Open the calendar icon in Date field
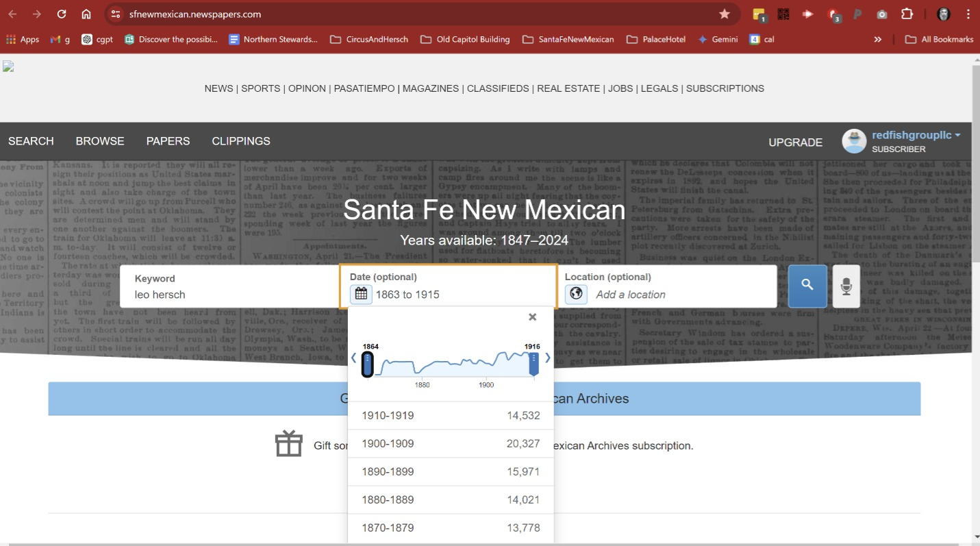This screenshot has width=980, height=546. tap(361, 295)
